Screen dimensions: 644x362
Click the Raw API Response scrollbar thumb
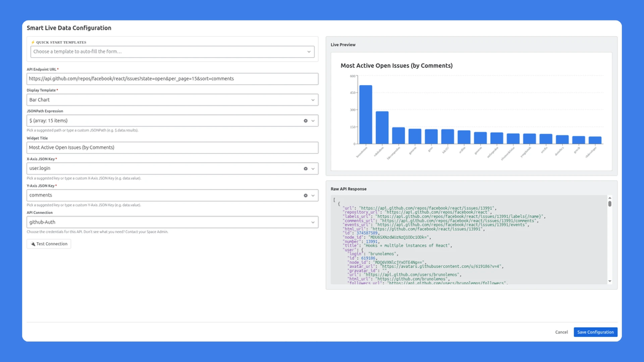609,204
